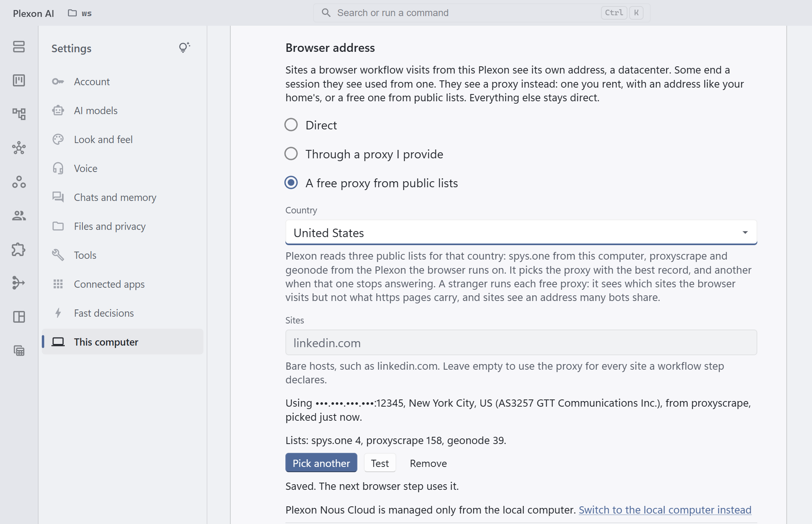
Task: Expand the Country dropdown showing United States
Action: point(521,233)
